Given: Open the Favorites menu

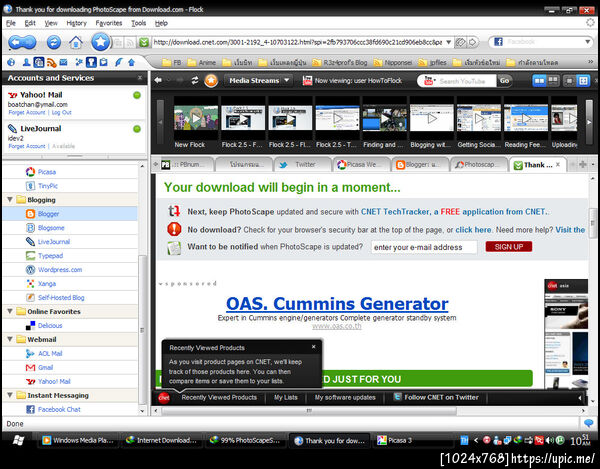Looking at the screenshot, I should point(109,23).
